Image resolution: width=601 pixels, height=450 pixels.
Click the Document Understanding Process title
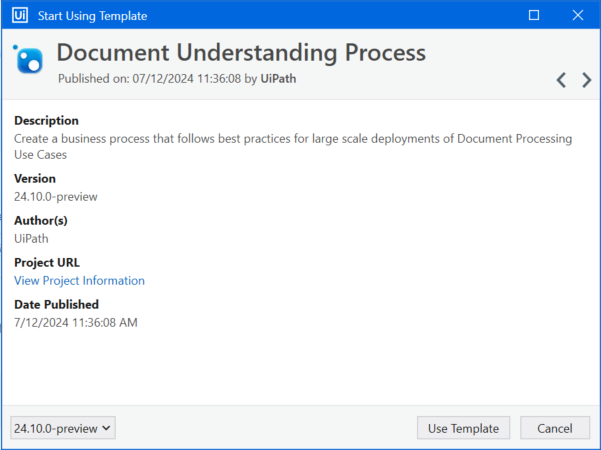pos(241,53)
